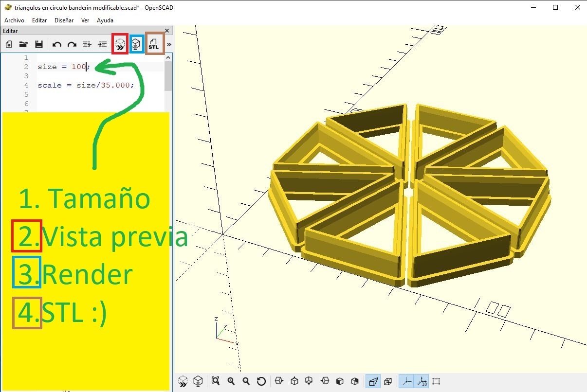Screen dimensions: 587x392
Task: Unindent the selected code
Action: click(x=87, y=44)
